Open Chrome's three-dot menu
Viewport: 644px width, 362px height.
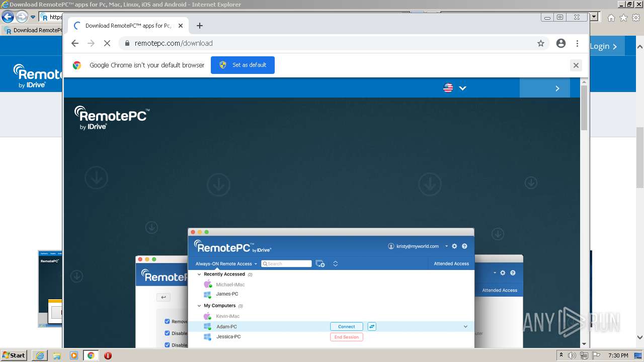coord(577,43)
